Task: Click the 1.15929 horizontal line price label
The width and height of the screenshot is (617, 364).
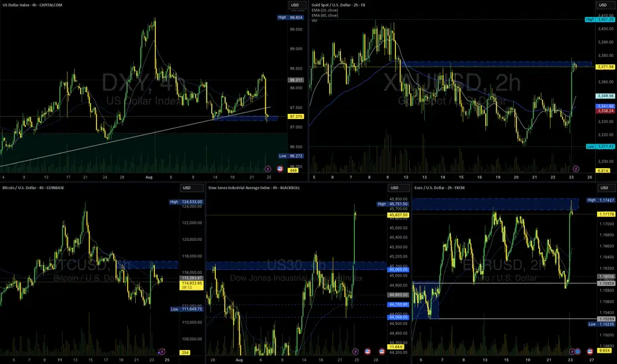Action: [606, 283]
